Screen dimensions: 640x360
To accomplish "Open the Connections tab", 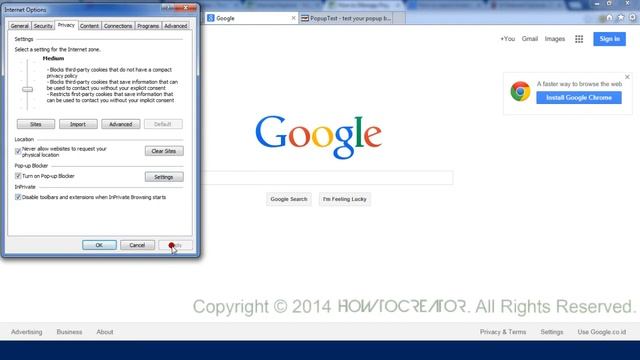I will pos(118,26).
